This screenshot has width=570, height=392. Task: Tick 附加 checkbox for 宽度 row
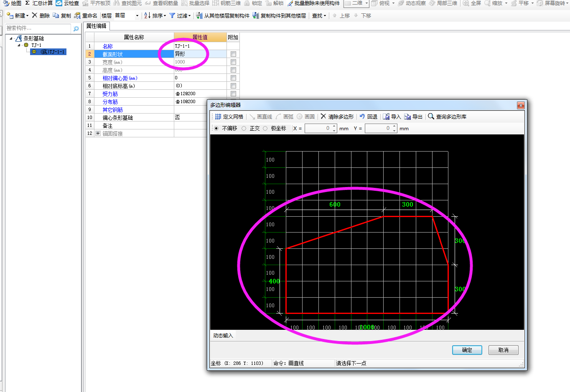[x=233, y=62]
